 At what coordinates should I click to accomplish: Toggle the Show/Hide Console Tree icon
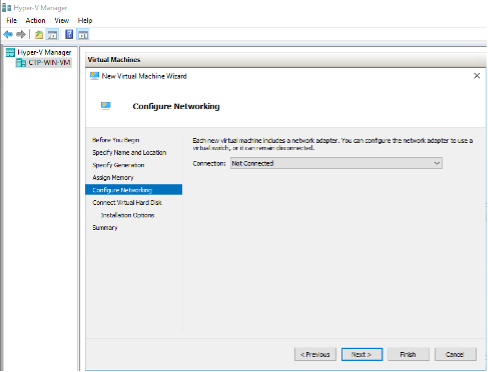click(52, 34)
